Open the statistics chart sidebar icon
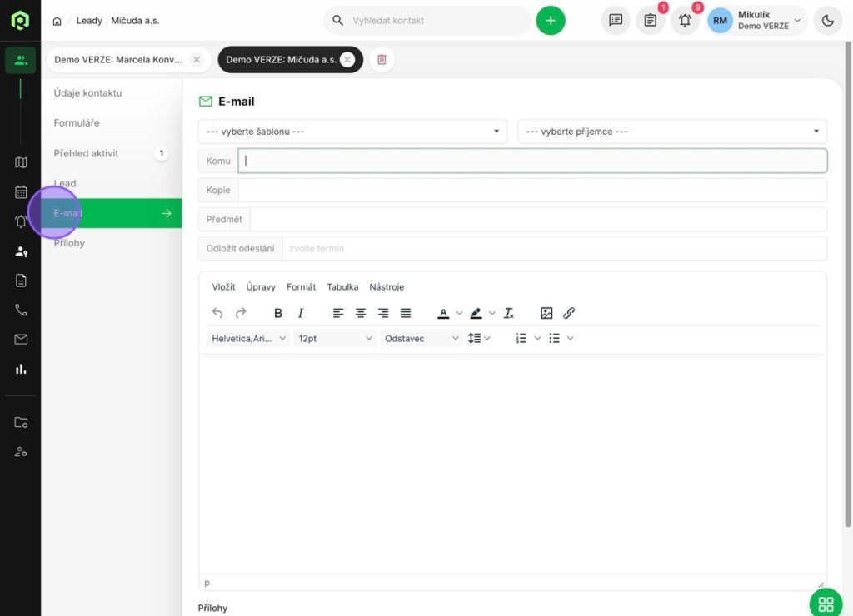853x616 pixels. pyautogui.click(x=21, y=369)
